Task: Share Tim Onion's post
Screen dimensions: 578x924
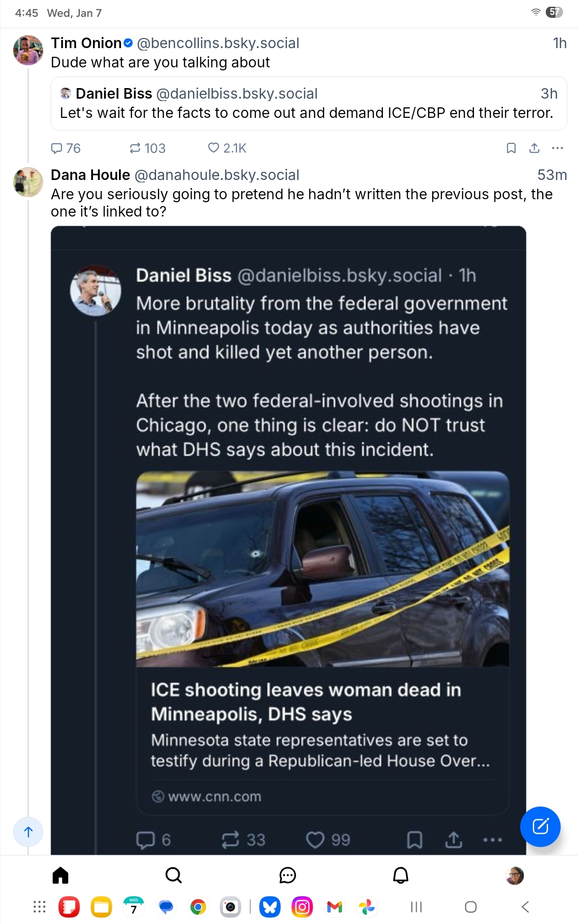Action: 534,148
